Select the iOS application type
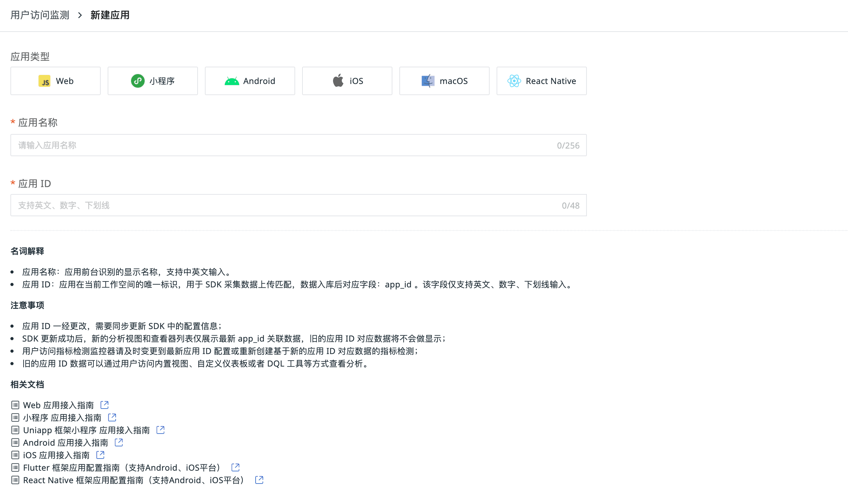Viewport: 848px width, 504px height. tap(347, 81)
